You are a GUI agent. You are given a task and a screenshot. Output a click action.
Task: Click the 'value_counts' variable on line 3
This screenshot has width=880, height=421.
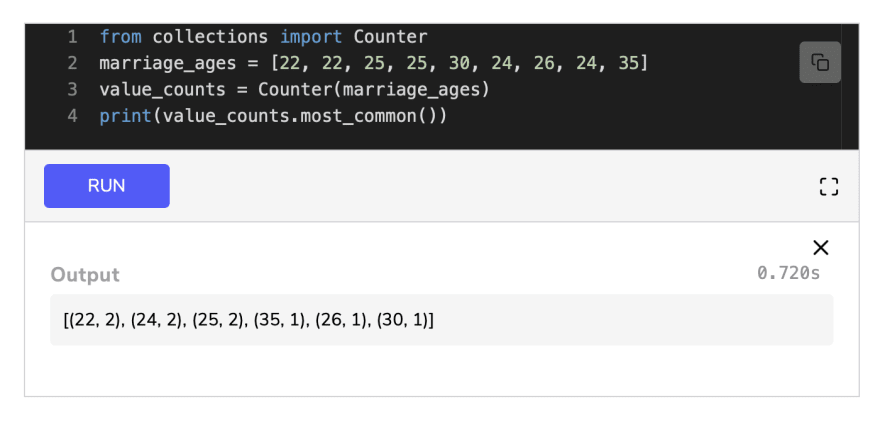tap(162, 90)
